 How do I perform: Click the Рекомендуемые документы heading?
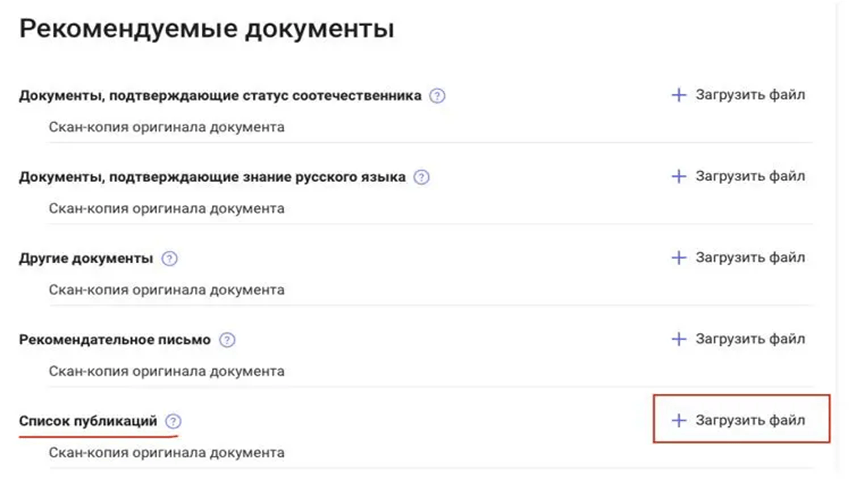coord(206,29)
